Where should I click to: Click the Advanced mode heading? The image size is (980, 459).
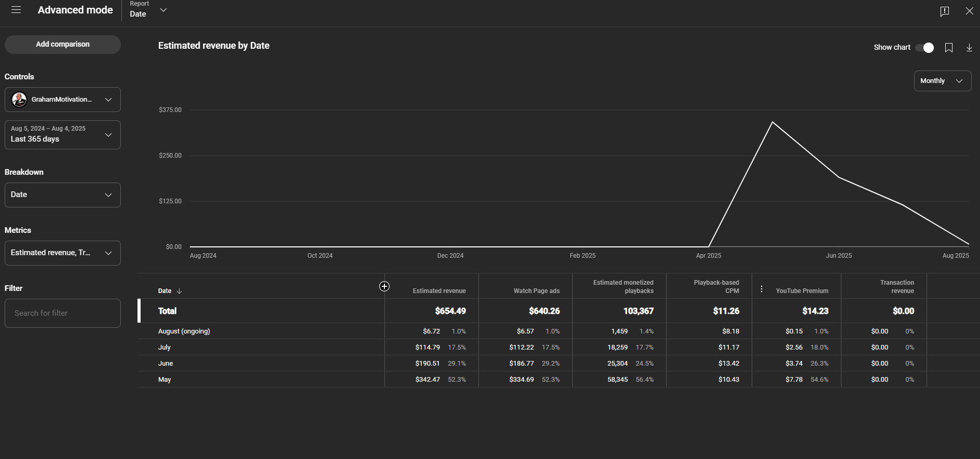pos(75,10)
